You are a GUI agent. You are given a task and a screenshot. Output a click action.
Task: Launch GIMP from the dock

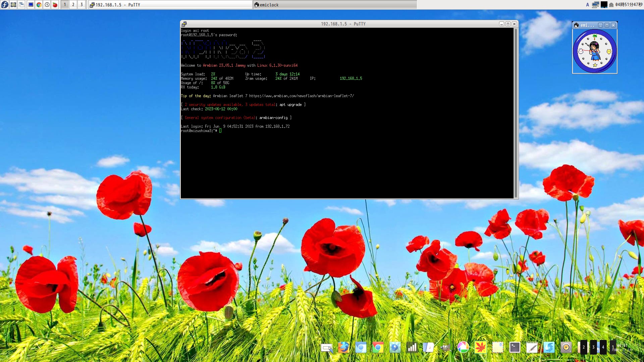point(445,348)
